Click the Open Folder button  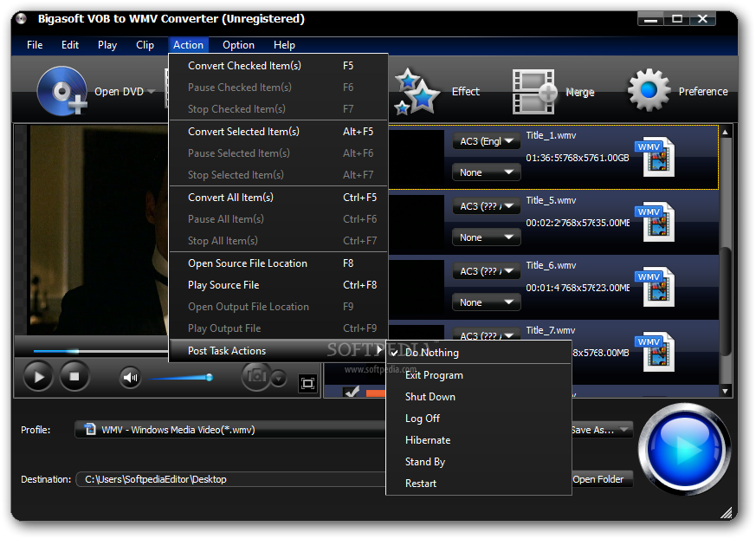pos(601,479)
